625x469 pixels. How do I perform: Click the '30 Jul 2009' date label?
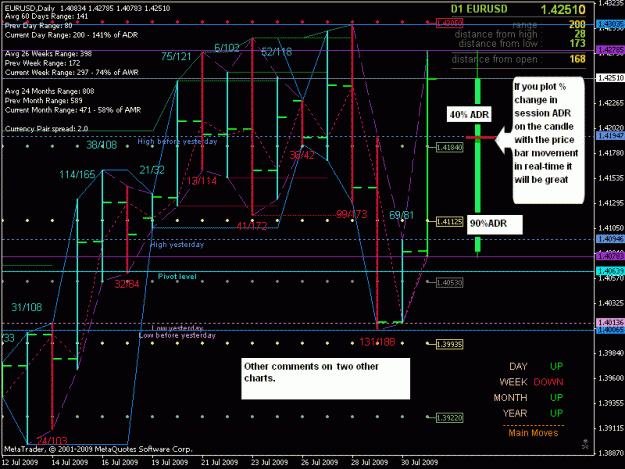click(420, 462)
